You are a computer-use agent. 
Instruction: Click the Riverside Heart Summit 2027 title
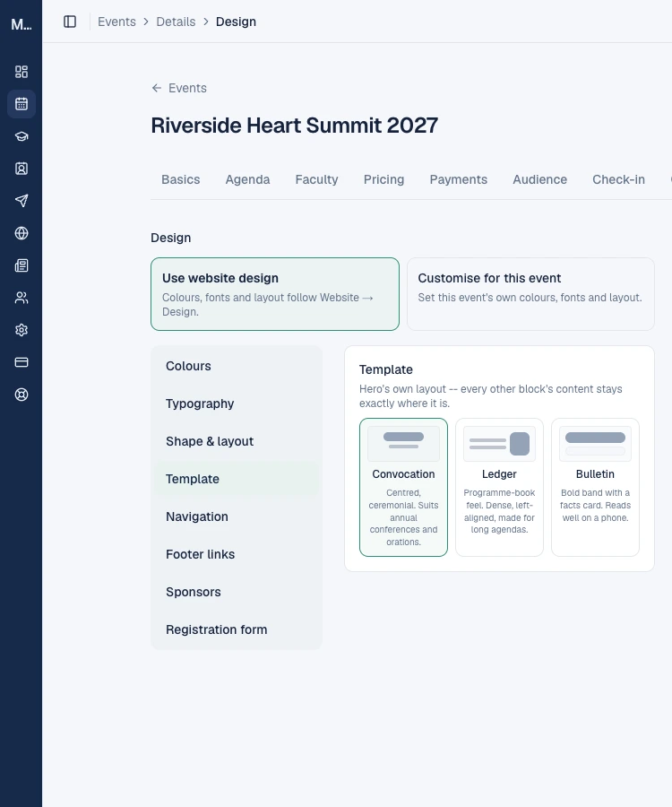[294, 126]
